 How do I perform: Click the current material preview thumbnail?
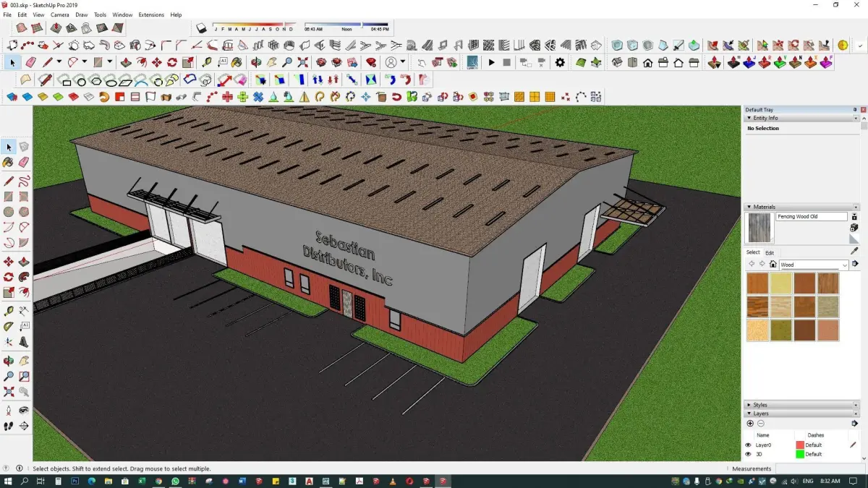[759, 228]
